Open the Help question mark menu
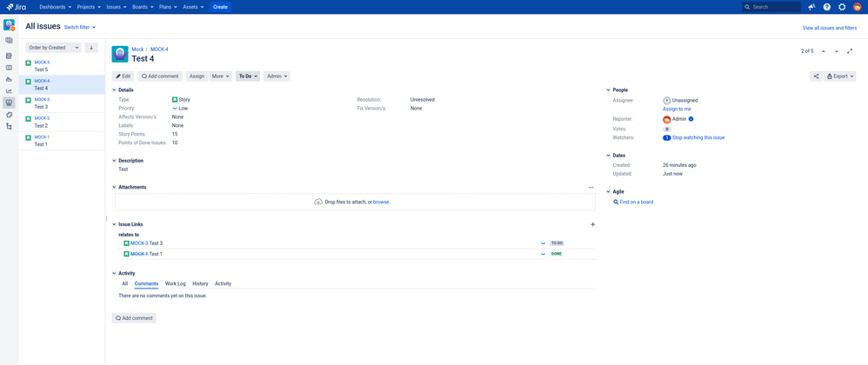868x365 pixels. tap(826, 7)
